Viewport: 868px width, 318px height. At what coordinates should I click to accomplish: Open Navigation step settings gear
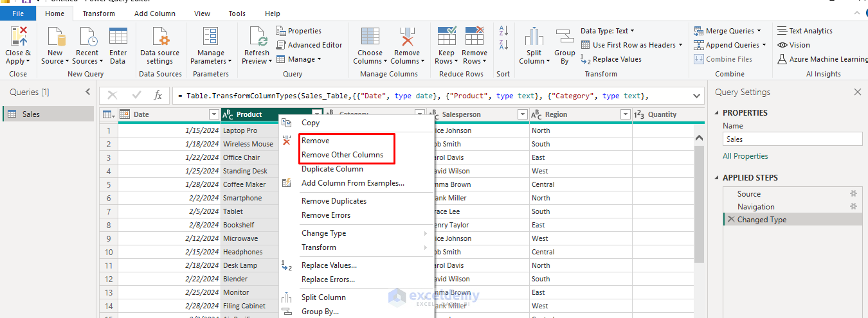pos(853,207)
